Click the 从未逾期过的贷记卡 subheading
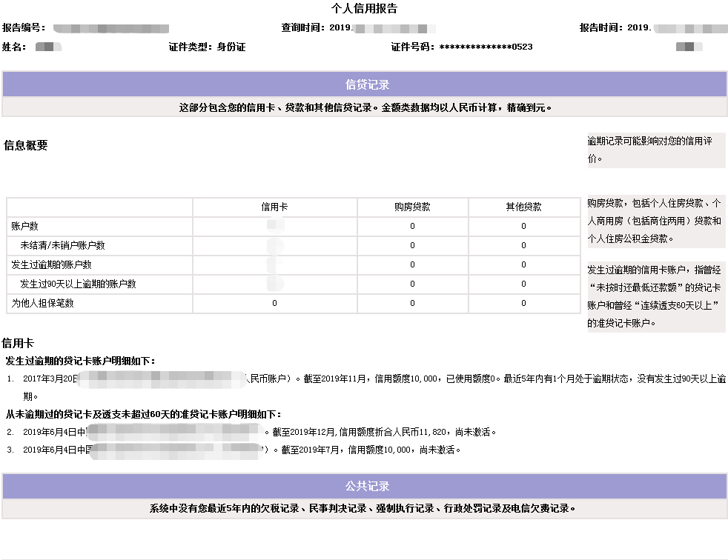 coord(144,414)
